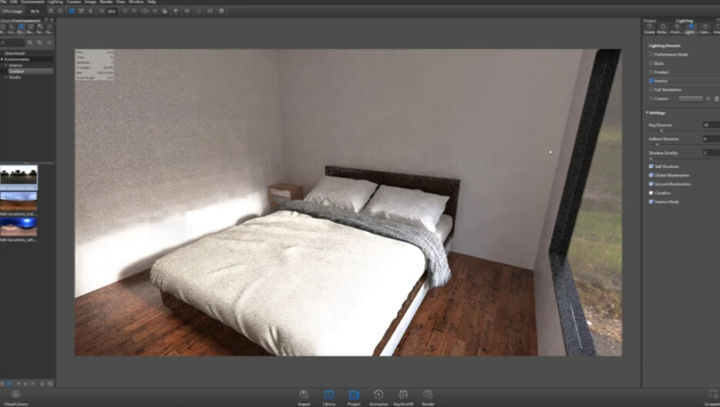720x407 pixels.
Task: Select the Environments tab in the Library
Action: (x=21, y=29)
